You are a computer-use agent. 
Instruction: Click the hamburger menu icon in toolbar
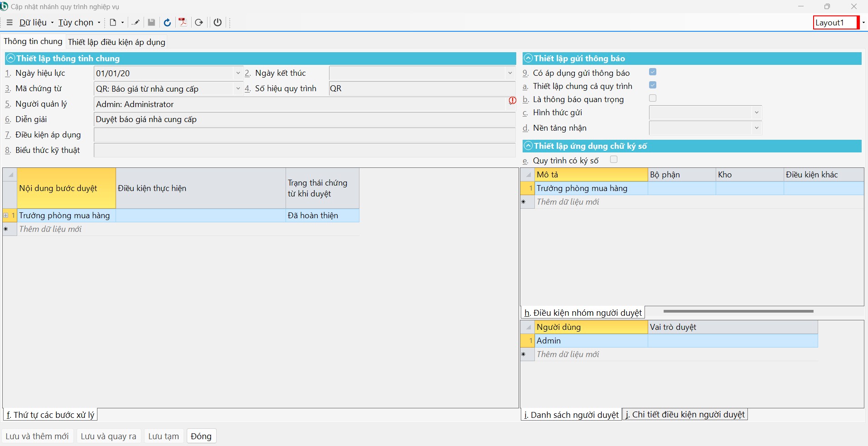pos(9,22)
